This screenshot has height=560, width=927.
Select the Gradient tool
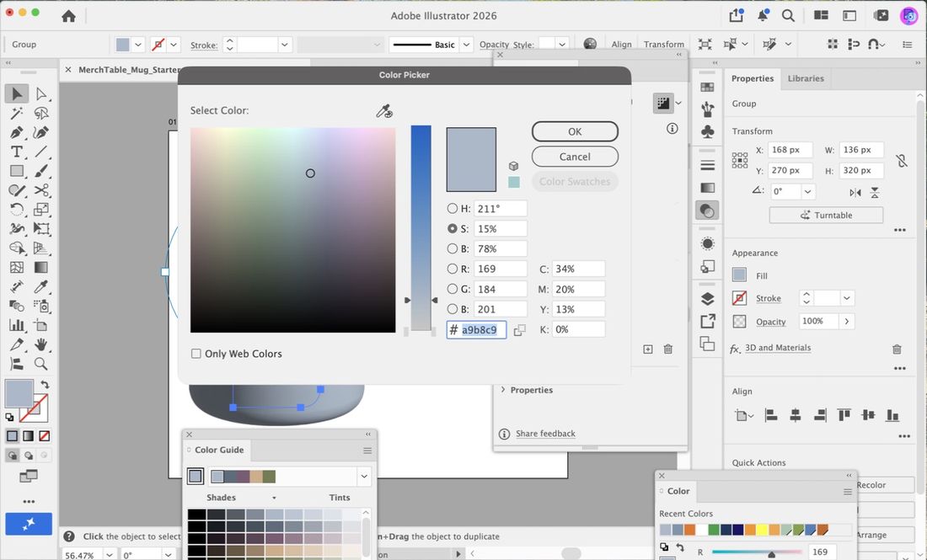pyautogui.click(x=40, y=267)
